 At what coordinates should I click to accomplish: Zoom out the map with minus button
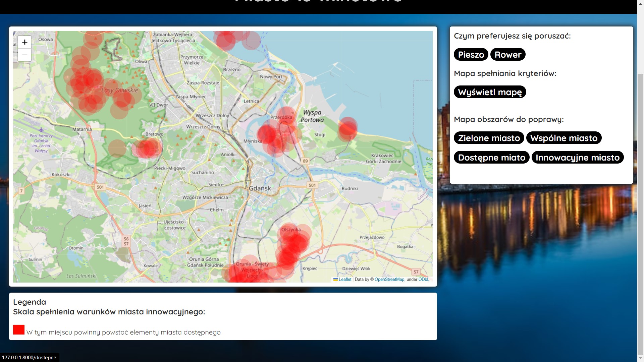click(24, 55)
